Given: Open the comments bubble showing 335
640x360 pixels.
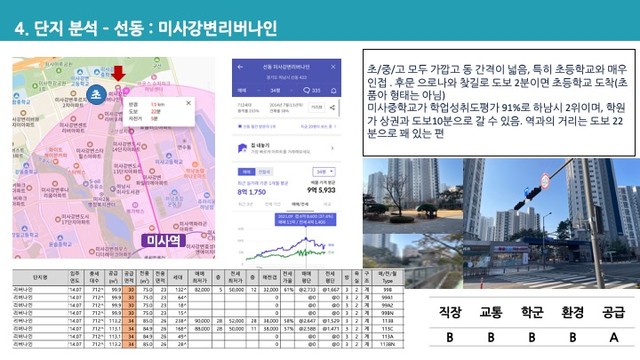Looking at the screenshot, I should click(x=312, y=90).
